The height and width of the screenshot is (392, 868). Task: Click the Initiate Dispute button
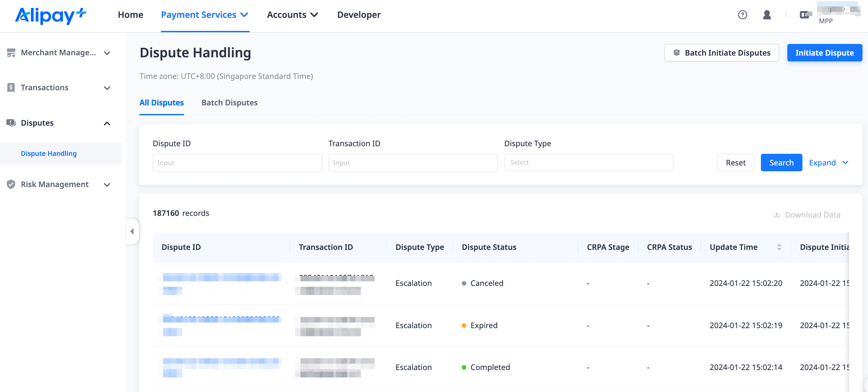[x=824, y=53]
